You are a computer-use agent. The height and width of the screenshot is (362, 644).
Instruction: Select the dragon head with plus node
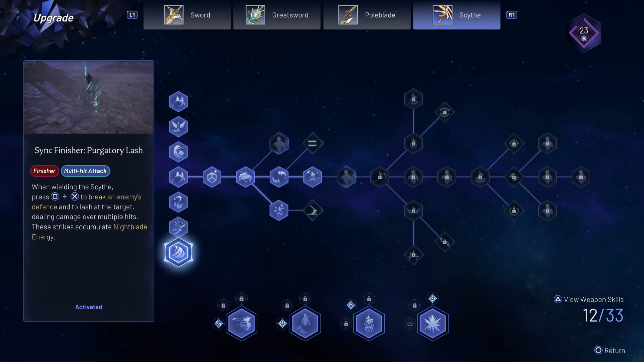[246, 177]
